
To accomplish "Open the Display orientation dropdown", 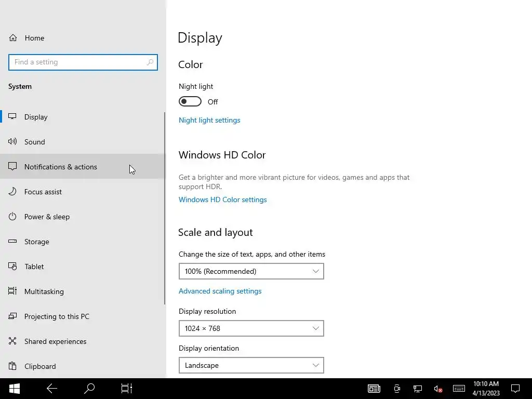I will coord(251,365).
